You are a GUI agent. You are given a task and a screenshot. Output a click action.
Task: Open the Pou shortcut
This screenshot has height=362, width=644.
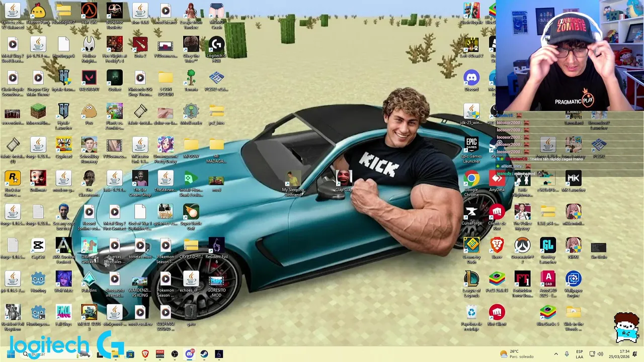click(x=89, y=115)
